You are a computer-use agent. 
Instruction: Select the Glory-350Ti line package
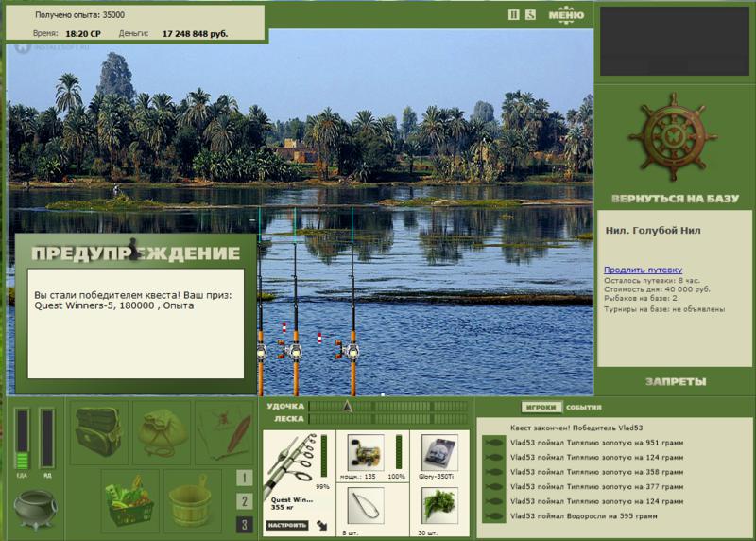438,453
